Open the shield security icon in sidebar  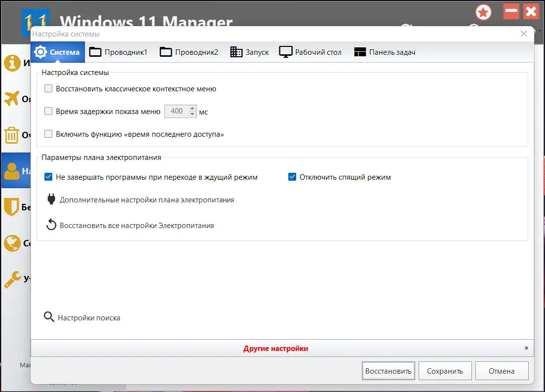(11, 207)
